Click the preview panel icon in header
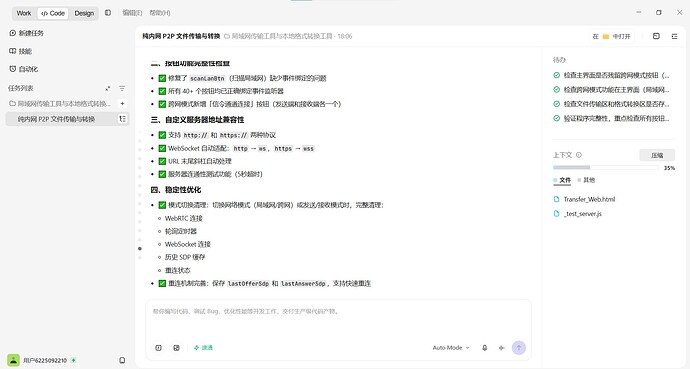The width and height of the screenshot is (690, 369). coord(656,36)
